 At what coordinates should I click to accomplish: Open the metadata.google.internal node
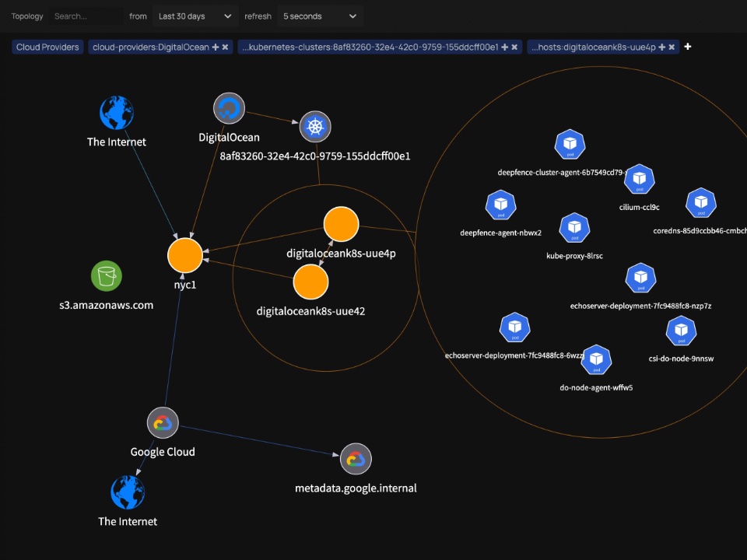pyautogui.click(x=356, y=459)
